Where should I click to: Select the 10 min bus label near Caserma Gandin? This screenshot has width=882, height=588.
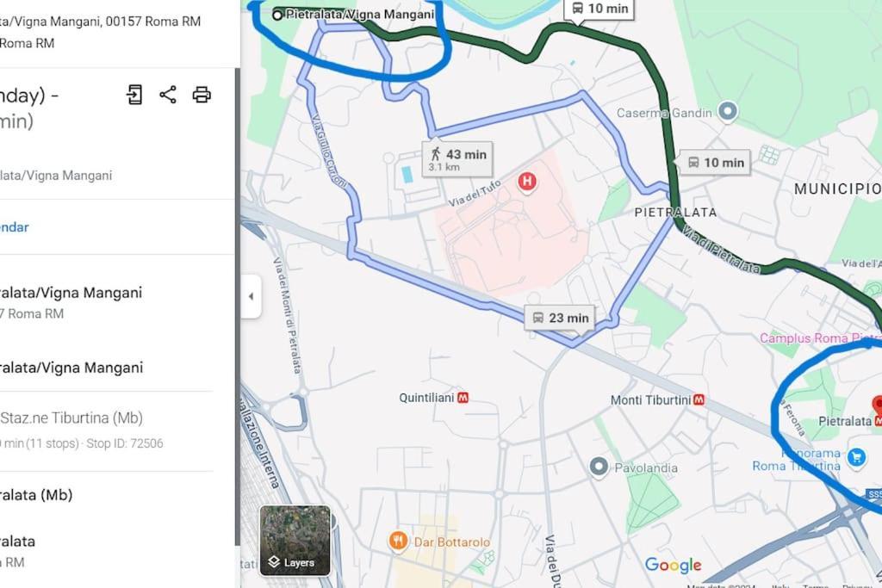(x=715, y=163)
